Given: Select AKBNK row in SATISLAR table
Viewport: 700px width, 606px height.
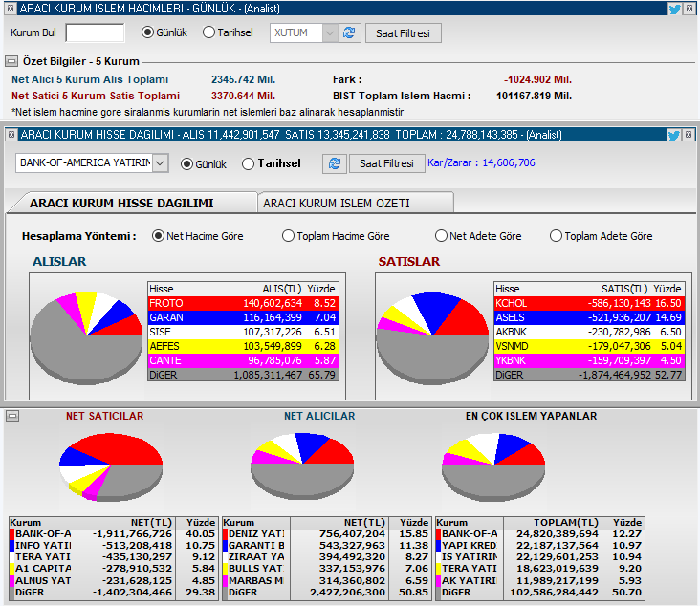Looking at the screenshot, I should (589, 332).
